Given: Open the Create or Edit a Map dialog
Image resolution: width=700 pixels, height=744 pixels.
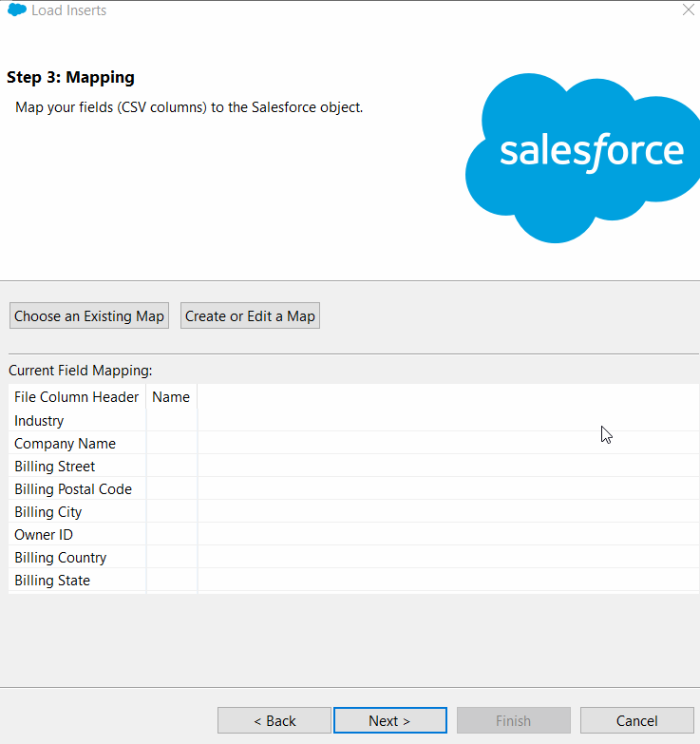Looking at the screenshot, I should coord(250,316).
